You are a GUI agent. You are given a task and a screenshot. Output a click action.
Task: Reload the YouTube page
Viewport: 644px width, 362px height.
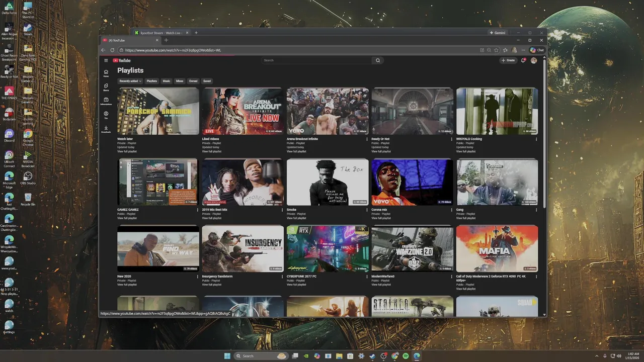coord(112,50)
